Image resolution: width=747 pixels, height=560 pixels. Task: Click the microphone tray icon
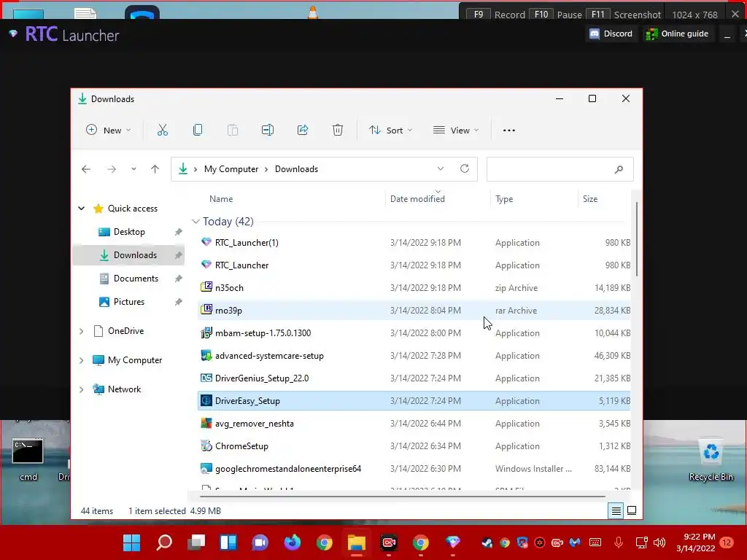619,542
